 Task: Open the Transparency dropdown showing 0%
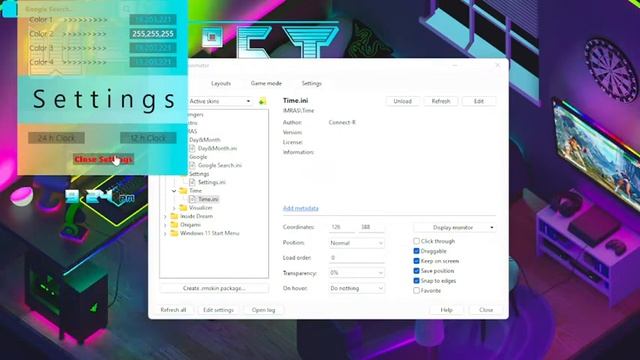(356, 273)
